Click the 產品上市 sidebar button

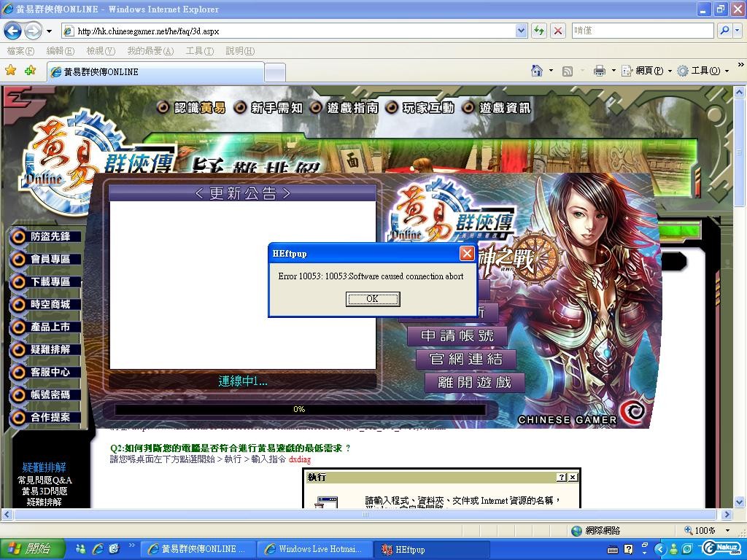(45, 327)
